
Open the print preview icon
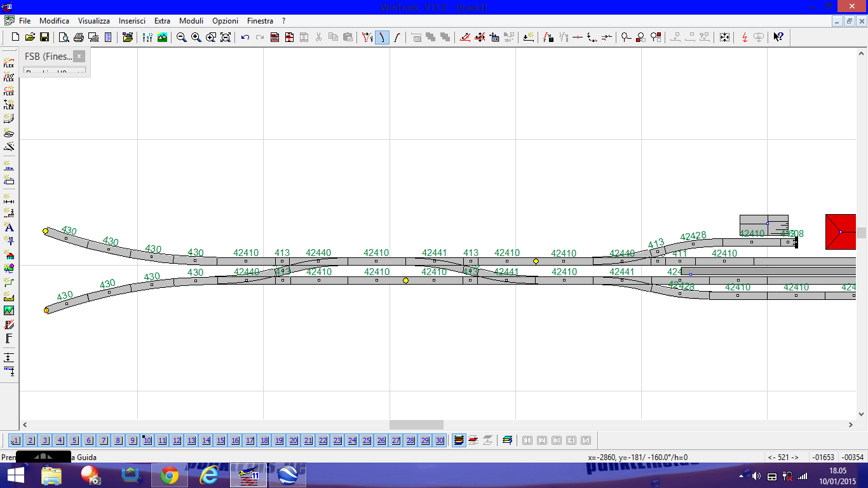(x=64, y=37)
